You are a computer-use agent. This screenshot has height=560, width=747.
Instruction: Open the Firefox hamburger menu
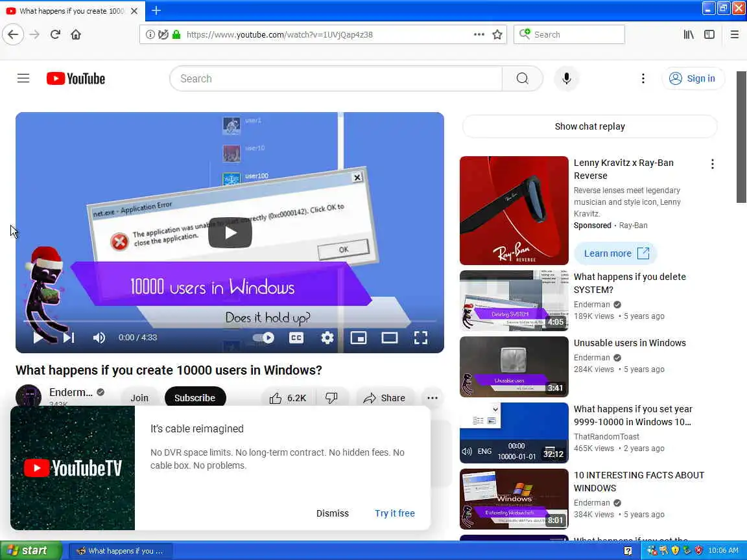pos(734,34)
